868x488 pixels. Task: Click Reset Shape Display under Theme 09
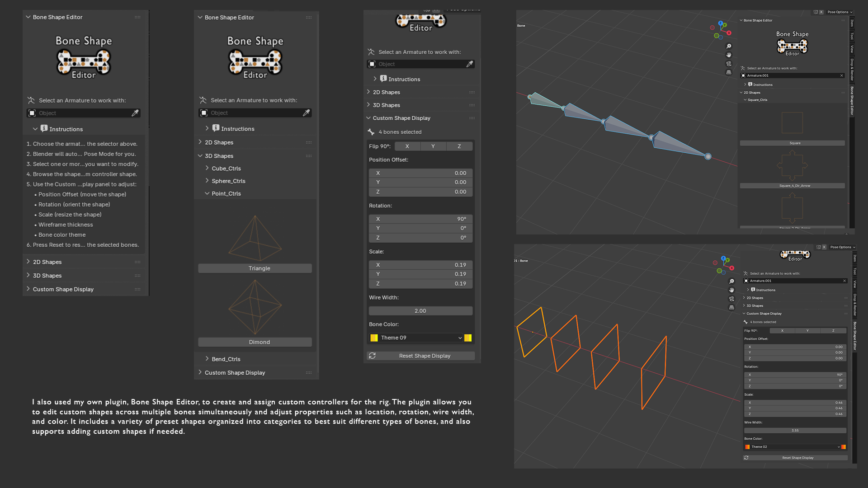click(425, 356)
